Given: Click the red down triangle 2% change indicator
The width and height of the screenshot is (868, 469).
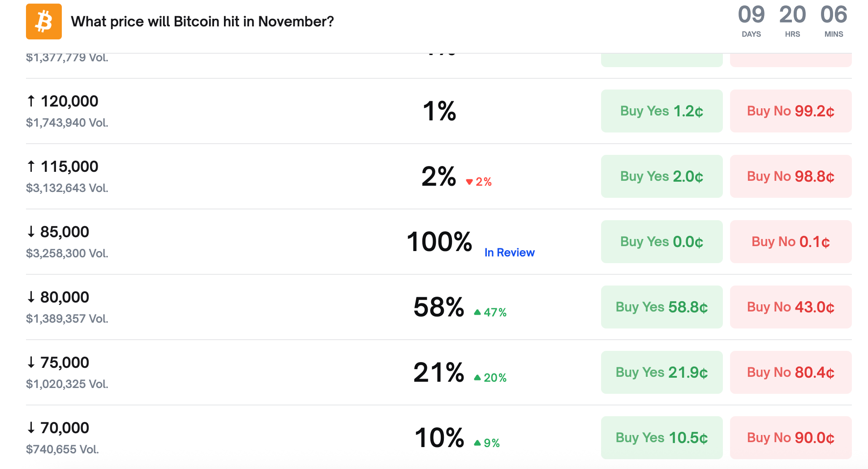Looking at the screenshot, I should click(x=479, y=182).
